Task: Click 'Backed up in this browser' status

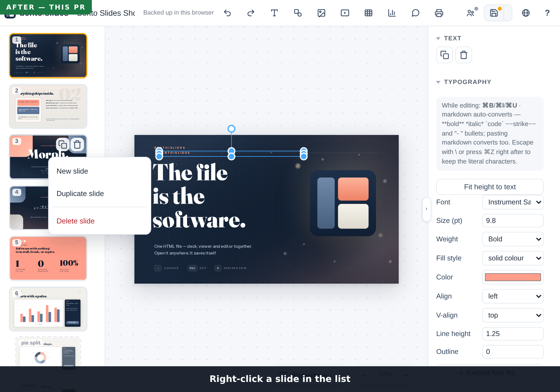Action: click(x=178, y=13)
